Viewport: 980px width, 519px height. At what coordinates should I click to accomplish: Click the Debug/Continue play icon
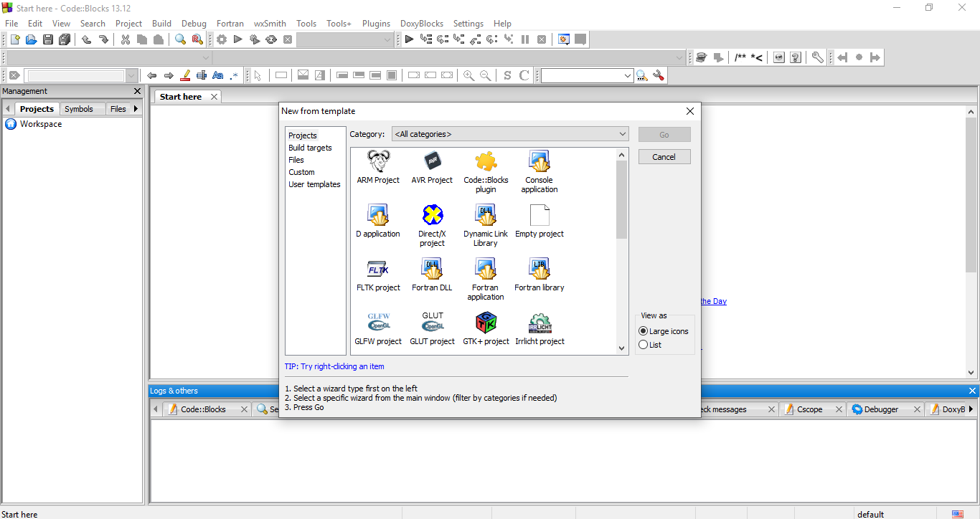click(409, 39)
